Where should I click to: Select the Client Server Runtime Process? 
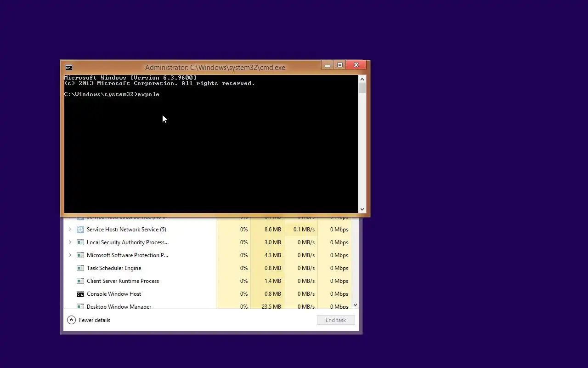pyautogui.click(x=207, y=281)
